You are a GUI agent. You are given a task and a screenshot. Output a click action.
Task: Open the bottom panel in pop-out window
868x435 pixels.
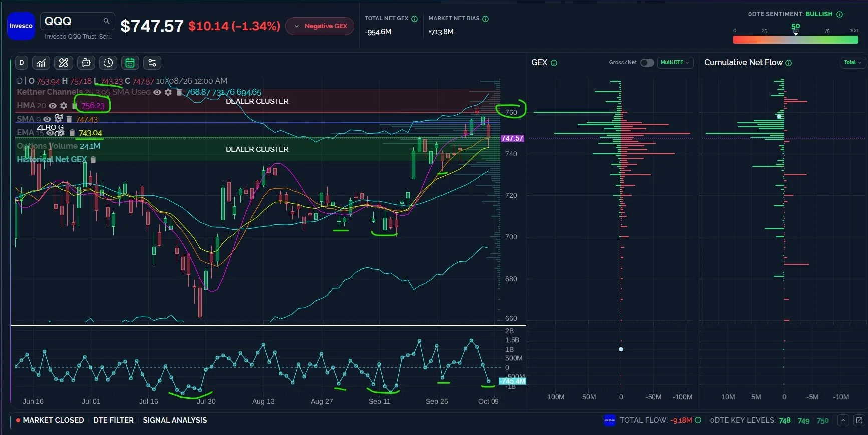(859, 420)
